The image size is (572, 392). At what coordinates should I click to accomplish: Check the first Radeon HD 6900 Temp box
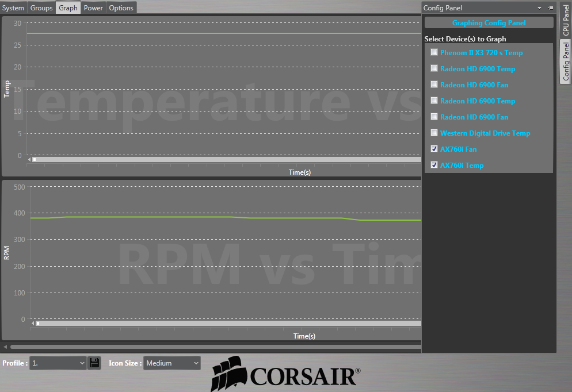click(434, 68)
